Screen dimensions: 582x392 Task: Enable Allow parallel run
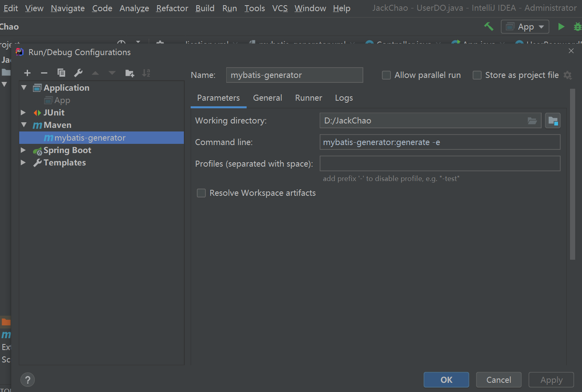coord(386,75)
